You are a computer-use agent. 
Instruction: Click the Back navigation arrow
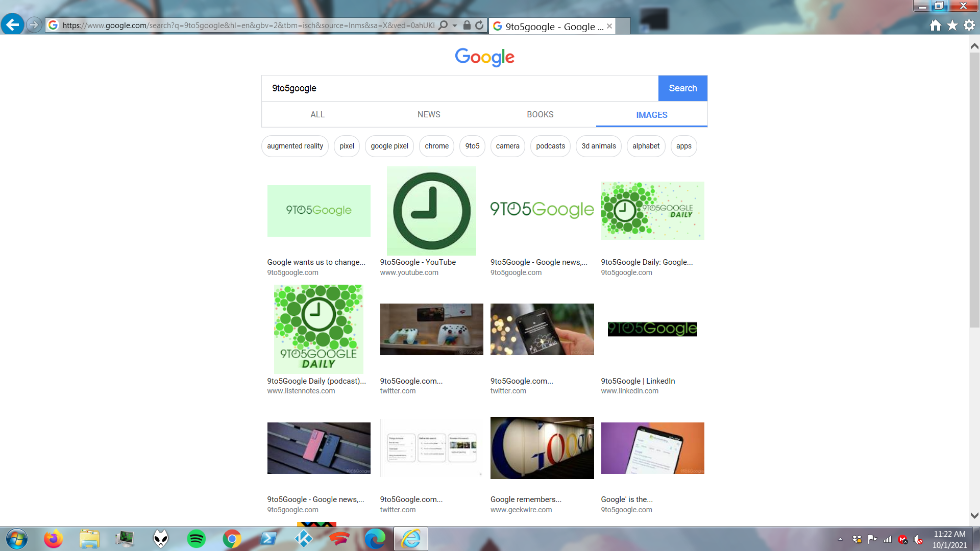(13, 24)
